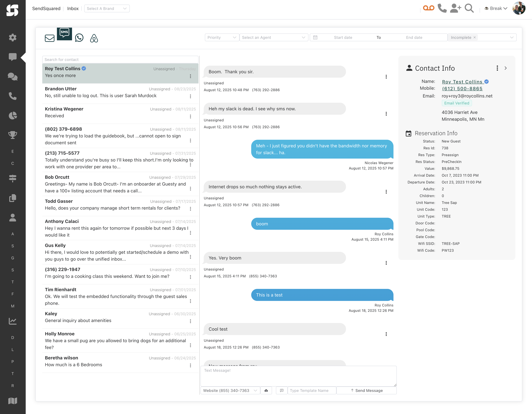Screen dimensions: 532x414
Task: Open the Select A Brand dropdown
Action: click(x=107, y=8)
